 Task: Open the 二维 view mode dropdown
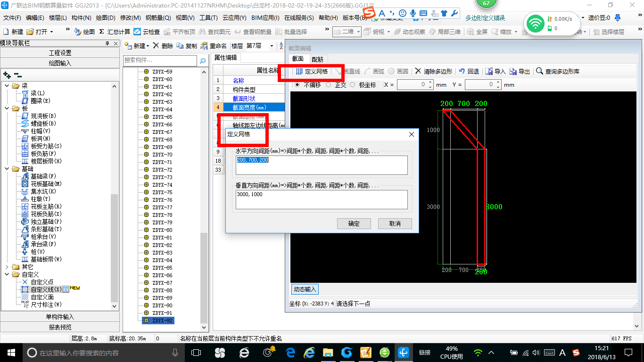click(x=359, y=32)
